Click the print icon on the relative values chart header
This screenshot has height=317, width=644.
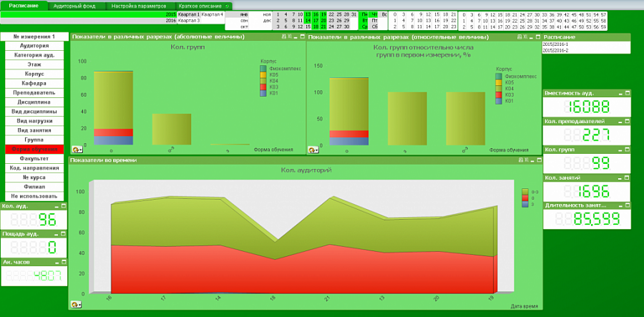tap(519, 36)
